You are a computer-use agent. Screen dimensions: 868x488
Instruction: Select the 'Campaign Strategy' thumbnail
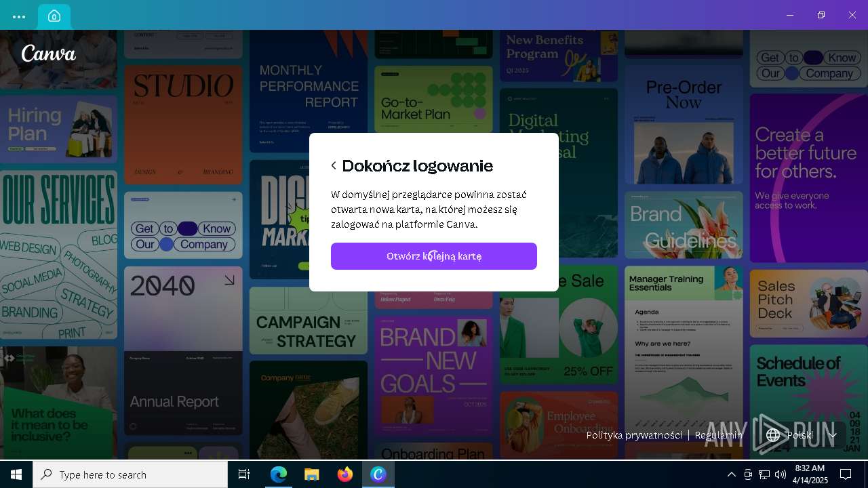click(x=309, y=321)
